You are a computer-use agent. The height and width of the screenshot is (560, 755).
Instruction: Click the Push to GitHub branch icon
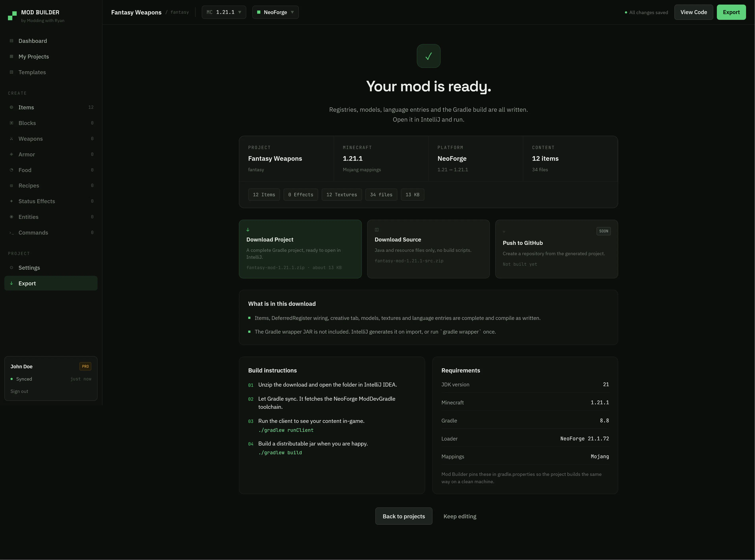(504, 232)
